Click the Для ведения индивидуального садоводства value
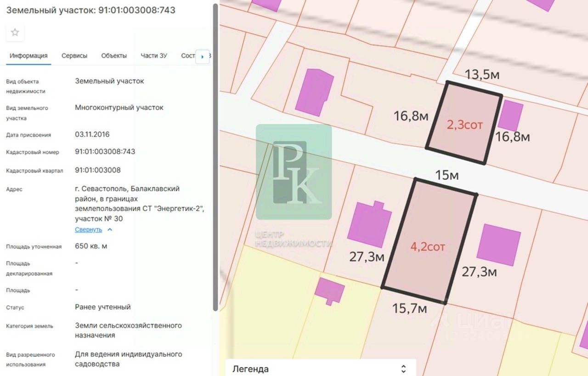The width and height of the screenshot is (588, 376). (129, 359)
